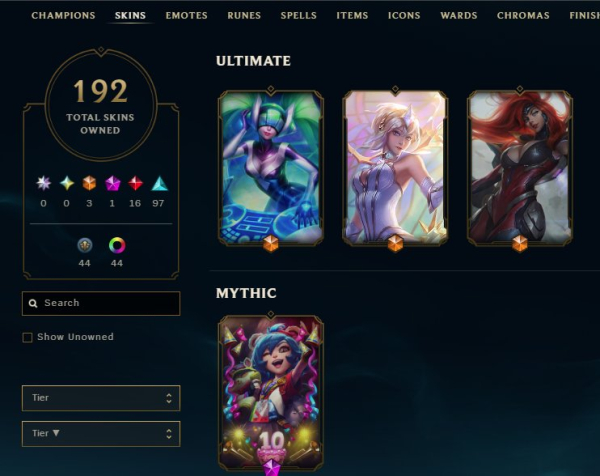Image resolution: width=600 pixels, height=476 pixels.
Task: Select the red-haired Miss Fortune skin card
Action: [x=520, y=168]
